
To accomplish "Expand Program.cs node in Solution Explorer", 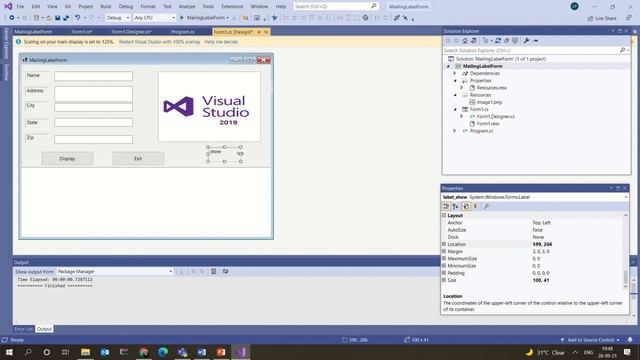I will 455,131.
